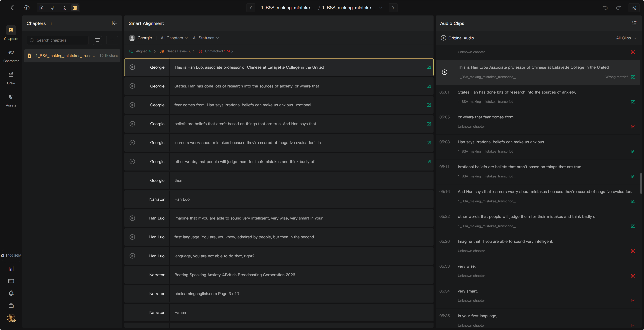
Task: Open the Chapters sidebar section
Action: click(x=11, y=33)
